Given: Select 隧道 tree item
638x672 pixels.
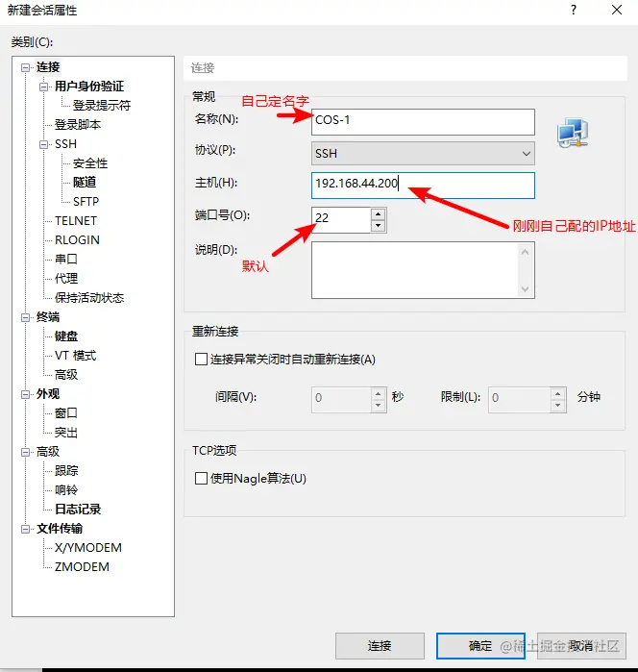Looking at the screenshot, I should pos(85,183).
